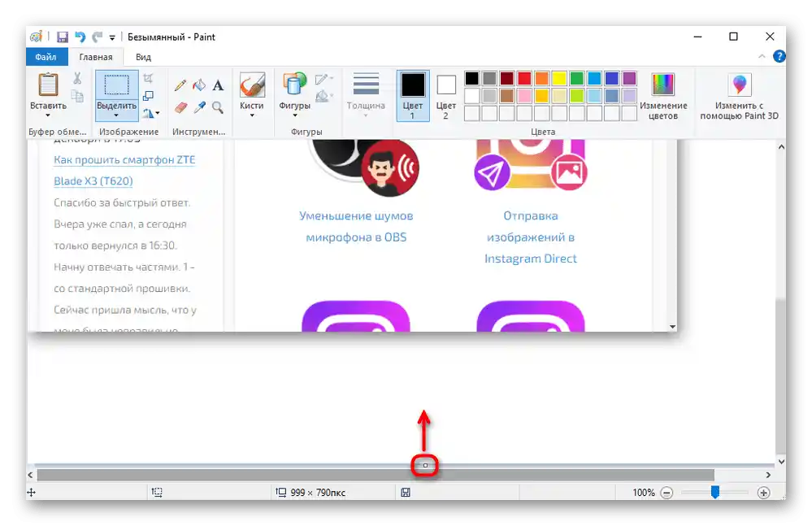
Task: Expand the Paste dropdown arrow
Action: [48, 115]
